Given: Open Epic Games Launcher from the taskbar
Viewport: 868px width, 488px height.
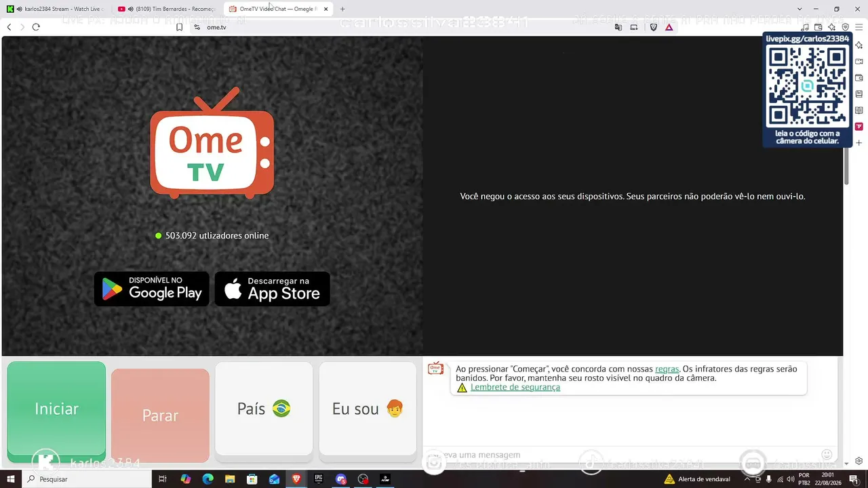Looking at the screenshot, I should pos(319,479).
